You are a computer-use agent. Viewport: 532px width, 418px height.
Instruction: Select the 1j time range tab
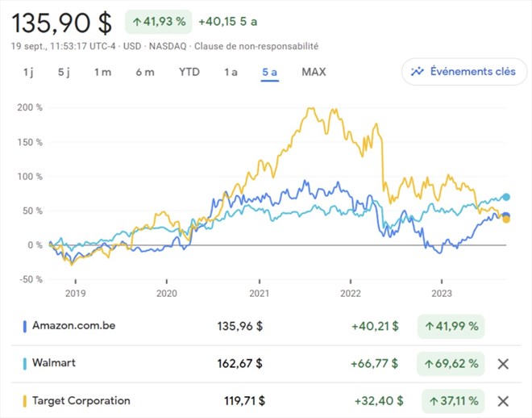click(x=28, y=72)
